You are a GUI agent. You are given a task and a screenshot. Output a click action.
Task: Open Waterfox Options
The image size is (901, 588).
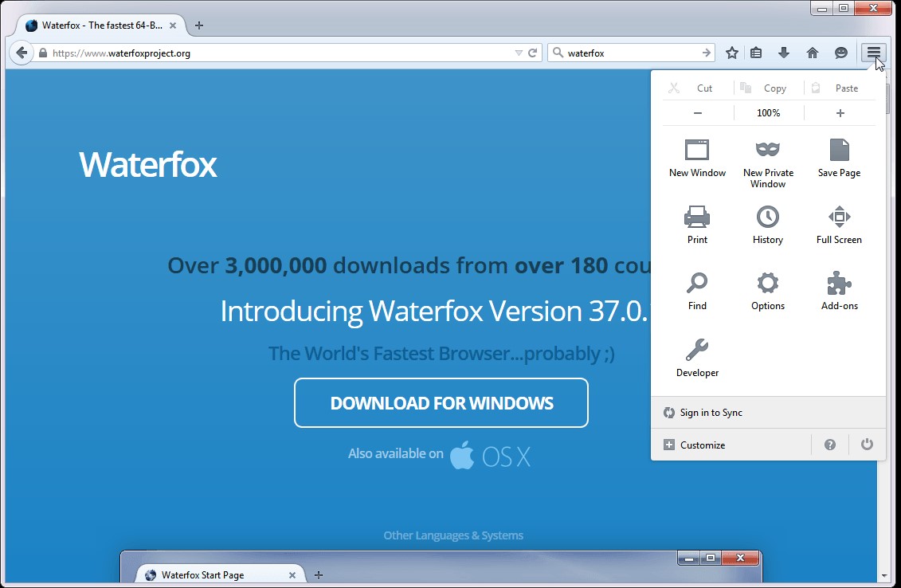coord(767,290)
